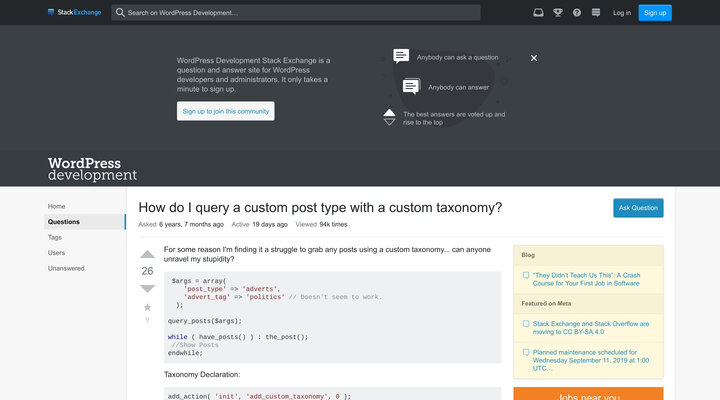Open Unanswered in sidebar

pyautogui.click(x=66, y=268)
